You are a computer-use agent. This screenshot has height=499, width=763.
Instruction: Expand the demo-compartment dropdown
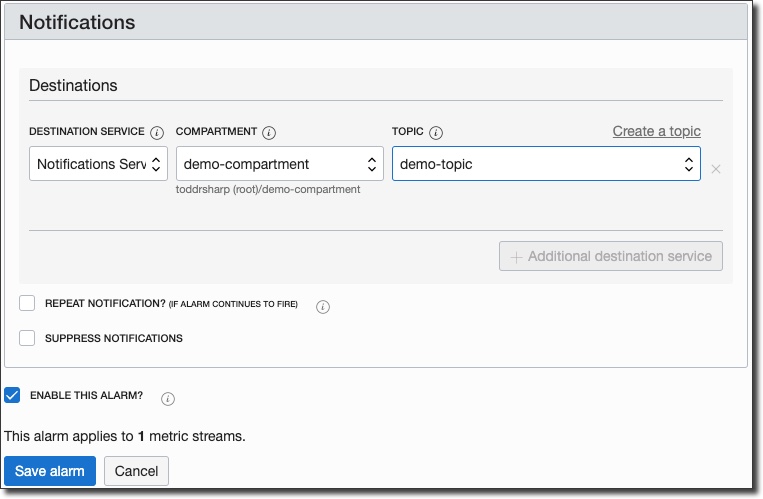[x=279, y=164]
